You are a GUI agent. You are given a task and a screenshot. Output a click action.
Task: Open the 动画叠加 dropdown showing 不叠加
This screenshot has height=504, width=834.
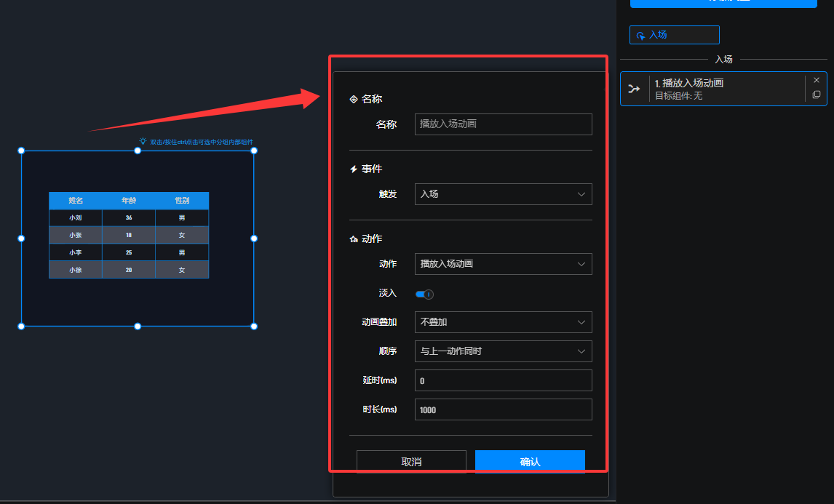click(x=503, y=322)
